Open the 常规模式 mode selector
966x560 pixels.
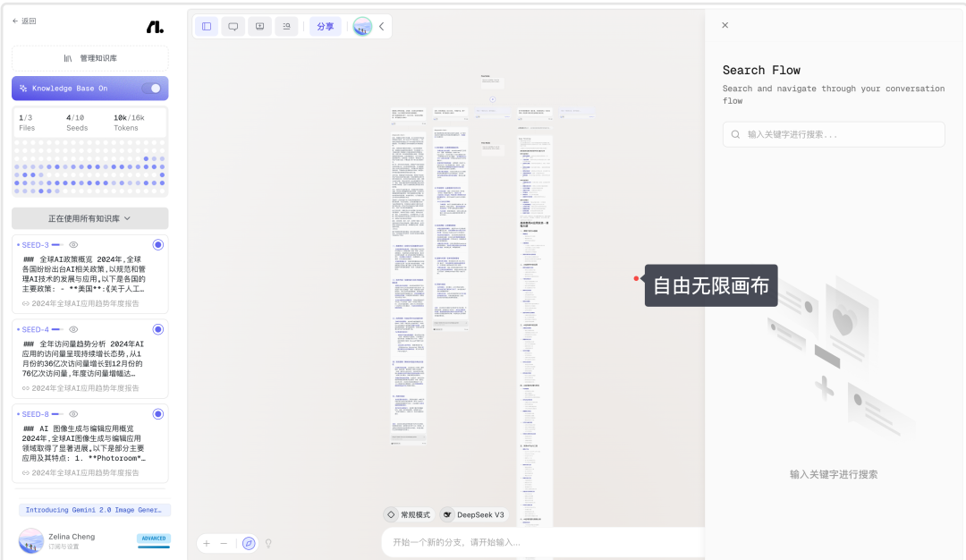tap(411, 514)
